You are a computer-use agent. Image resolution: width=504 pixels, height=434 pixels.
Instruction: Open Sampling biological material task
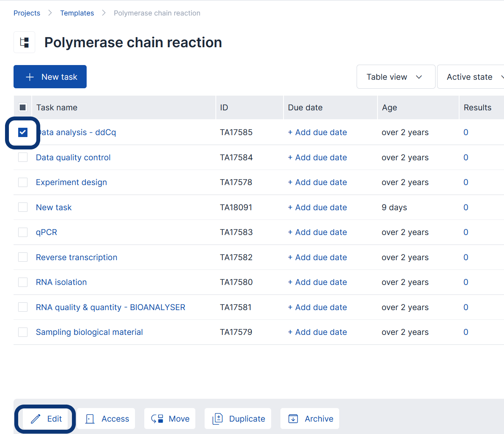pos(89,332)
